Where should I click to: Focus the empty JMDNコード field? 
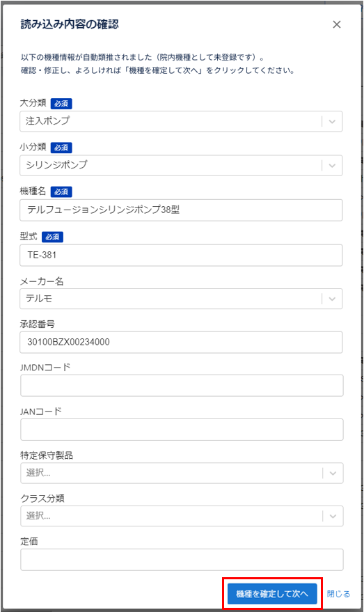coord(182,386)
